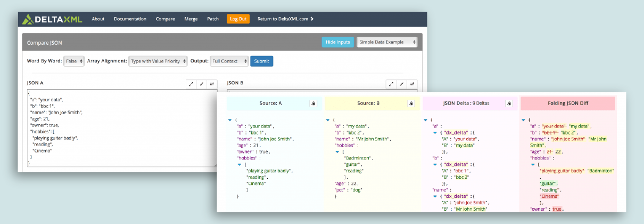Open the Array Alignment dropdown
Image resolution: width=644 pixels, height=224 pixels.
click(x=158, y=61)
